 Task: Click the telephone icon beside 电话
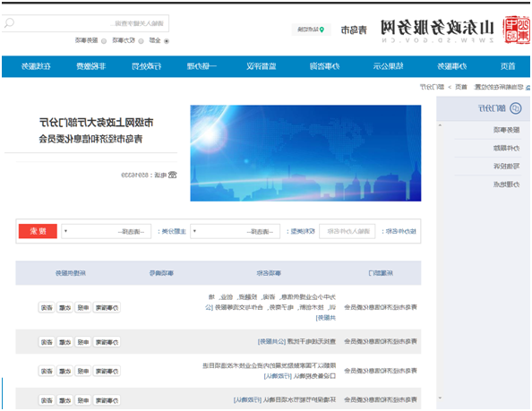pos(173,175)
